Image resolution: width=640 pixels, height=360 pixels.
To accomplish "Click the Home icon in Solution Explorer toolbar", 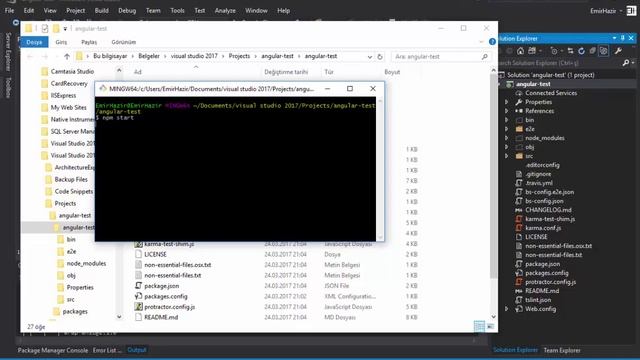I will pos(520,51).
